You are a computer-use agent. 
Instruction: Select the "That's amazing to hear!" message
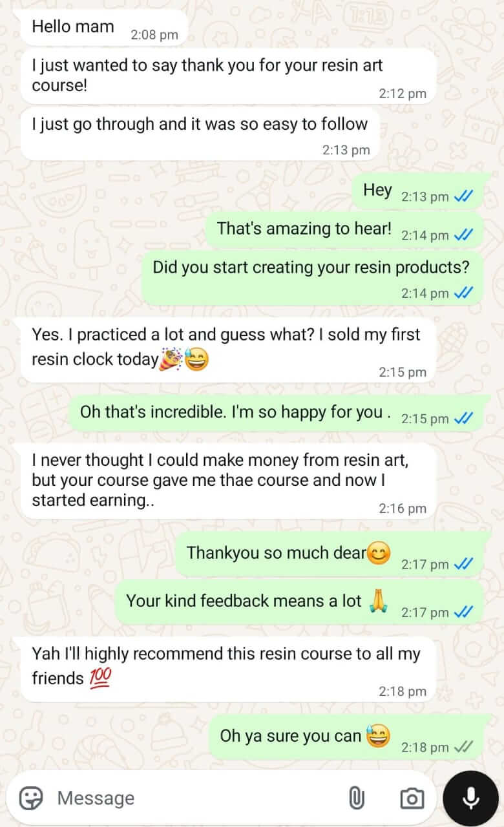[x=344, y=230]
